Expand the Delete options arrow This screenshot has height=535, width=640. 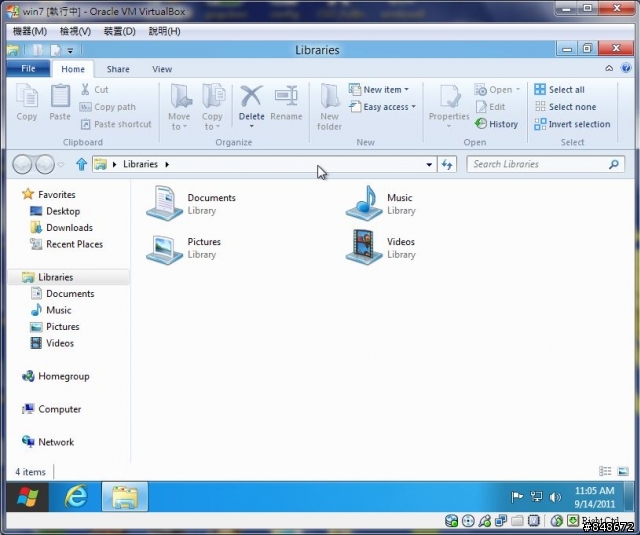pyautogui.click(x=251, y=126)
